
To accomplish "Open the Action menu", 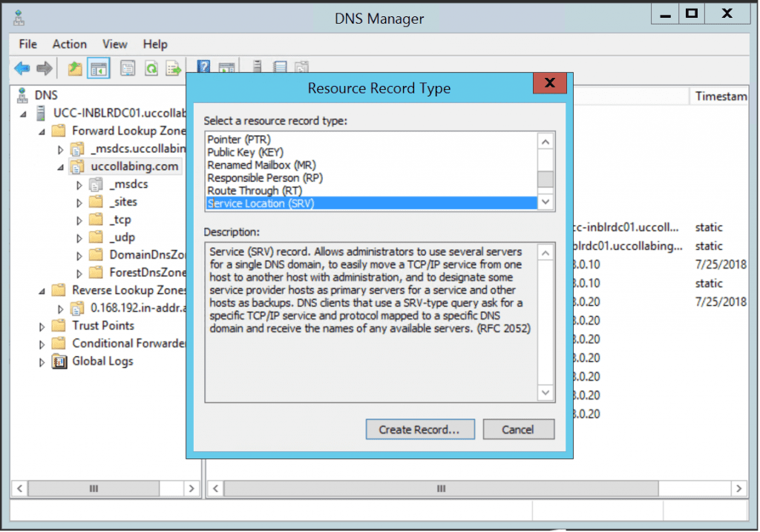I will [x=69, y=44].
